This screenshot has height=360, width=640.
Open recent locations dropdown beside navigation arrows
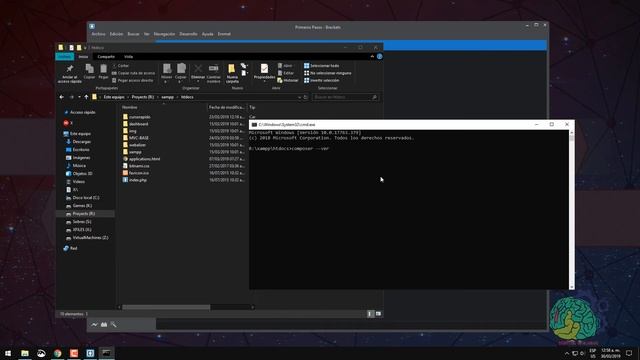tap(79, 97)
